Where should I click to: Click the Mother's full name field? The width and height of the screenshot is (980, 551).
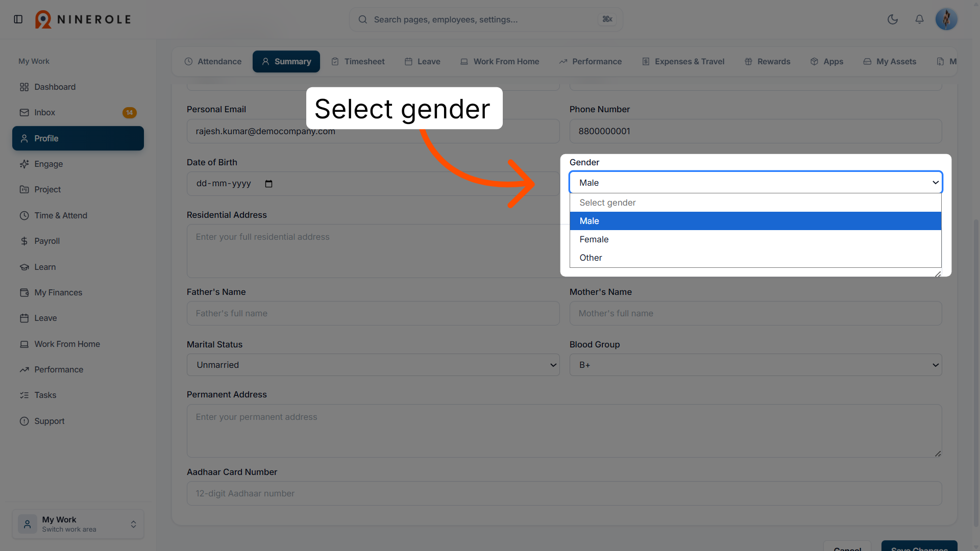pyautogui.click(x=755, y=313)
